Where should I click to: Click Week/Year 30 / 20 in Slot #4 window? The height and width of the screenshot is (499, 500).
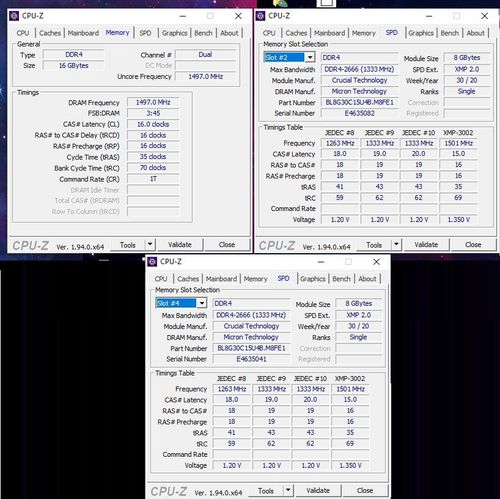tap(359, 326)
